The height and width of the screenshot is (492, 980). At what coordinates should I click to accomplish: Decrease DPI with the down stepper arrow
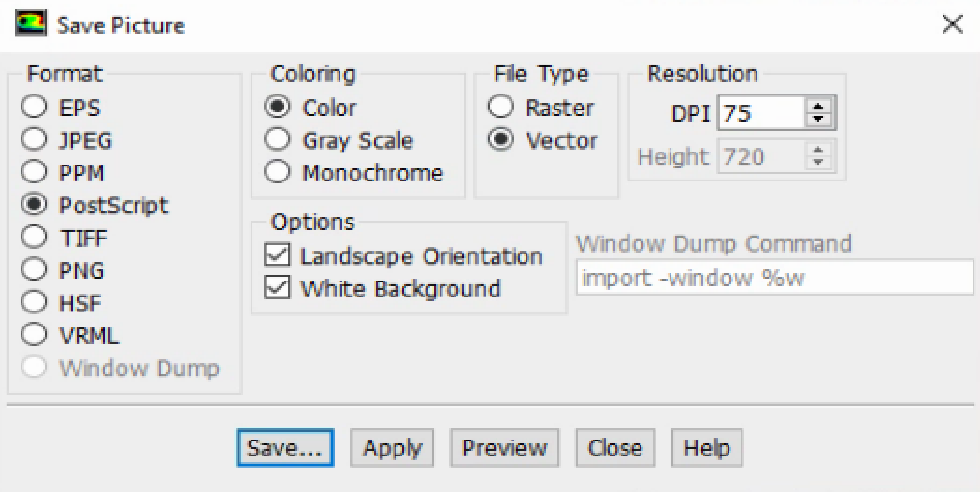[x=817, y=120]
